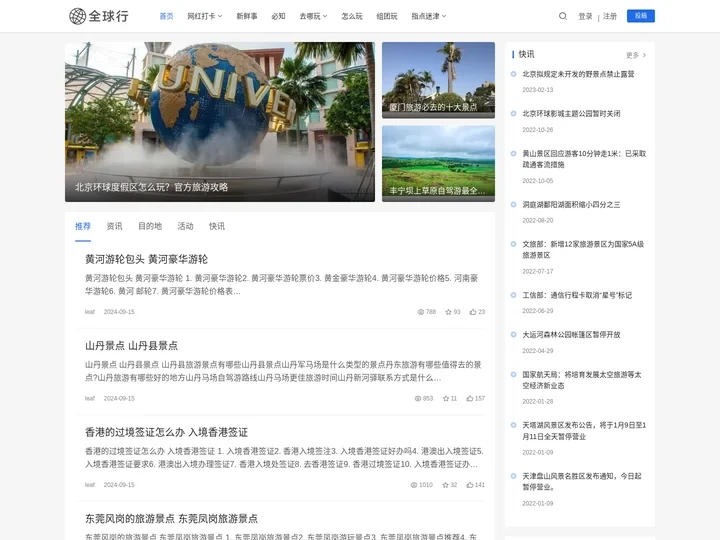Open news 文旅部新增12家旅游景区
This screenshot has width=720, height=540.
click(583, 249)
